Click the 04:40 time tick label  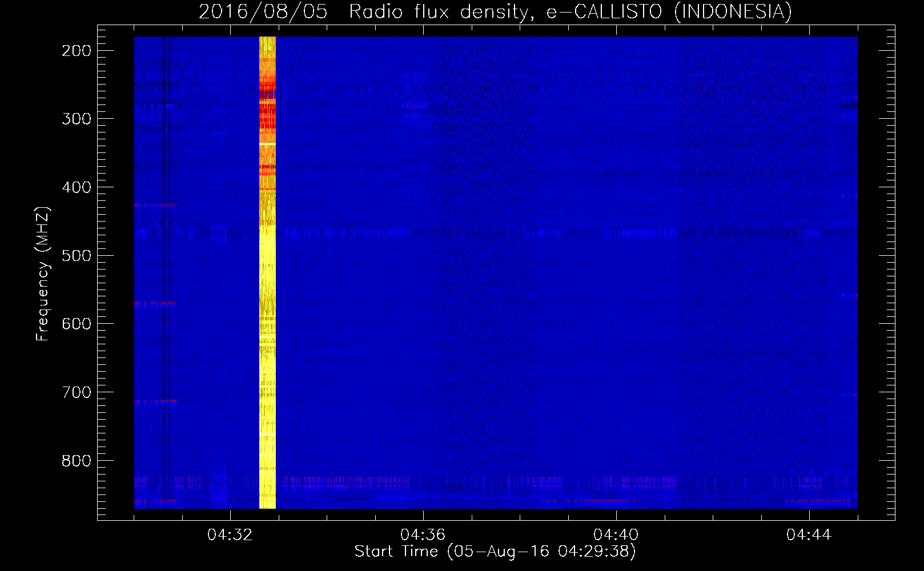(x=616, y=535)
